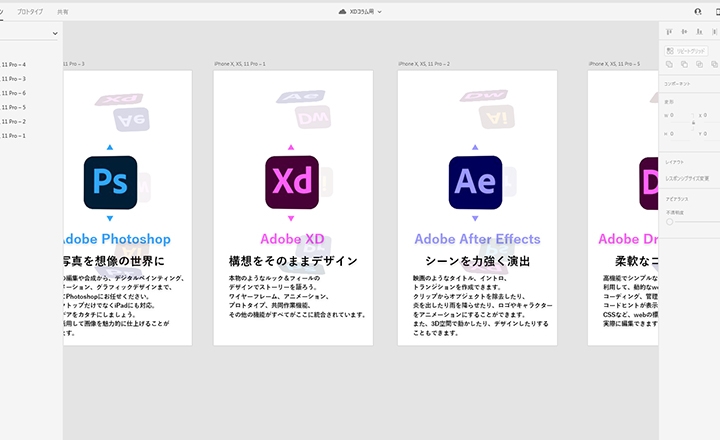Screen dimensions: 720x440
Task: Open the invite user profile icon
Action: pos(698,11)
